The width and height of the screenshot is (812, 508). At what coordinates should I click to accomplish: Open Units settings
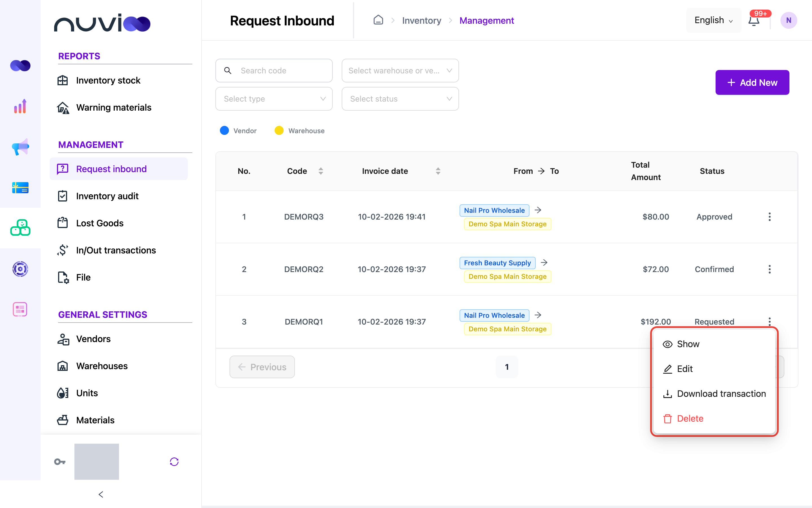point(119,393)
